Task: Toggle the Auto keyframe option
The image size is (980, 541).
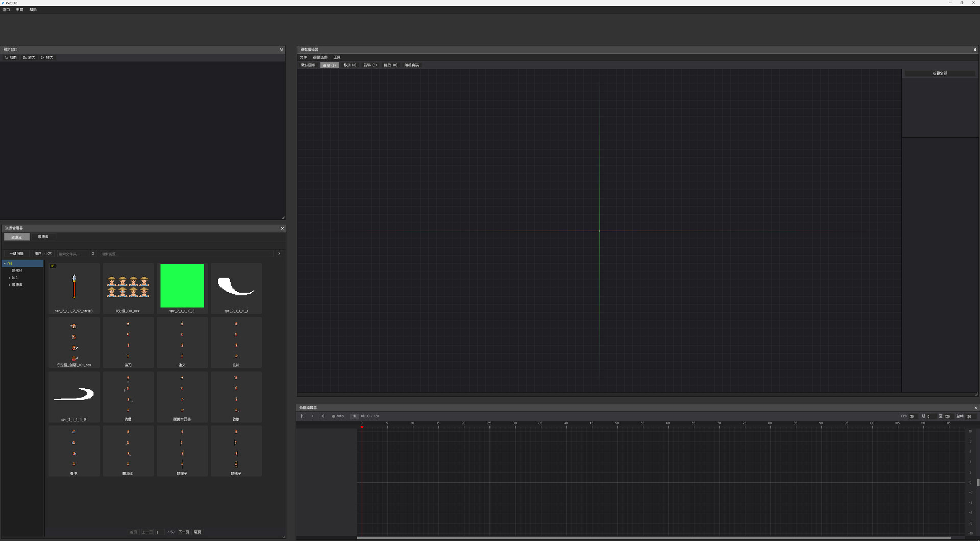Action: 338,416
